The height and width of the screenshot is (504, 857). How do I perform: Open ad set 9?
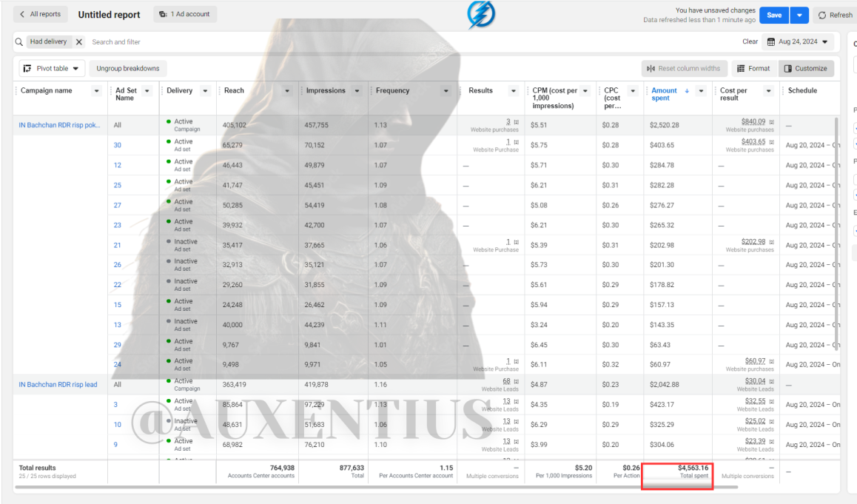pyautogui.click(x=115, y=445)
